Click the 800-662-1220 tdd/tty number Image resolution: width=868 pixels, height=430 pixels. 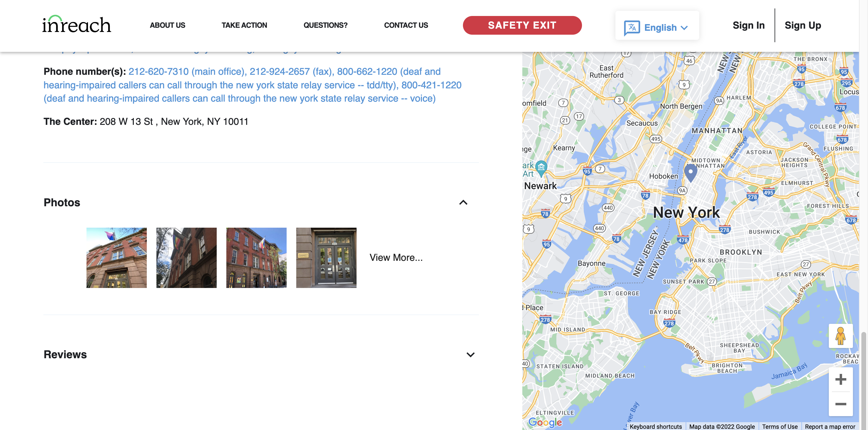click(x=367, y=71)
